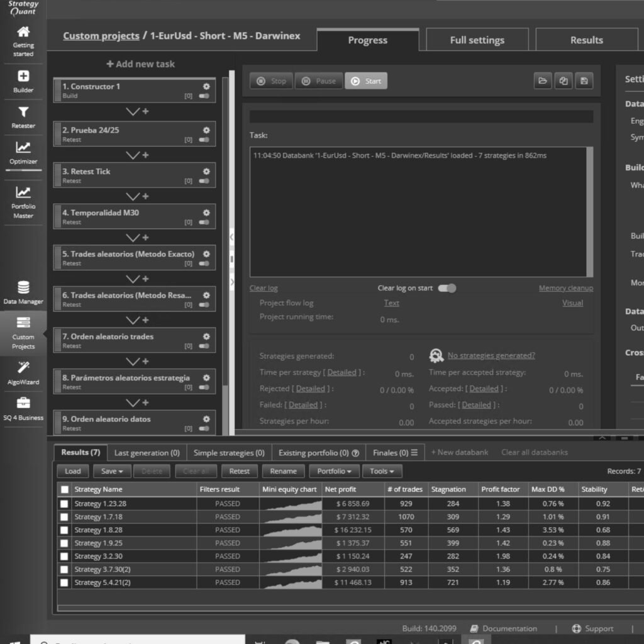Select the Simple strategies (0) databank tab
Image resolution: width=644 pixels, height=644 pixels.
228,453
